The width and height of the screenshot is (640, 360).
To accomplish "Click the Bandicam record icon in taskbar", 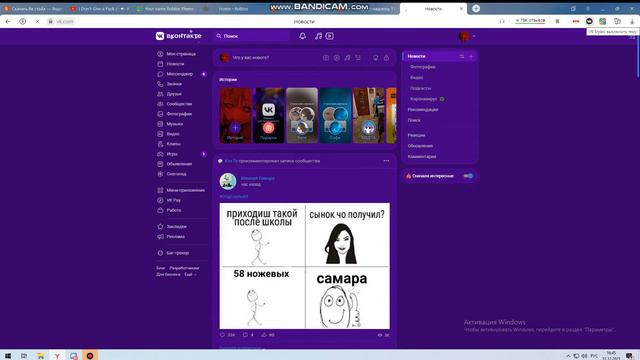I will point(90,356).
